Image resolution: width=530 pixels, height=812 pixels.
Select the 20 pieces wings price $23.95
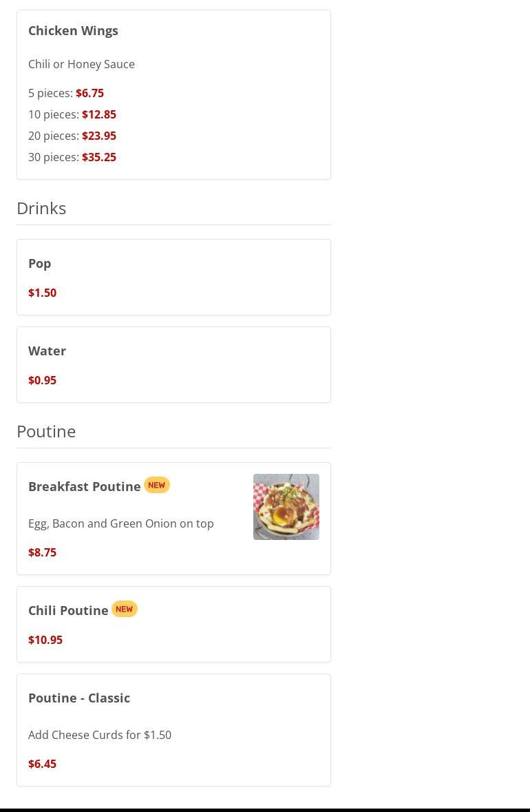pyautogui.click(x=98, y=136)
